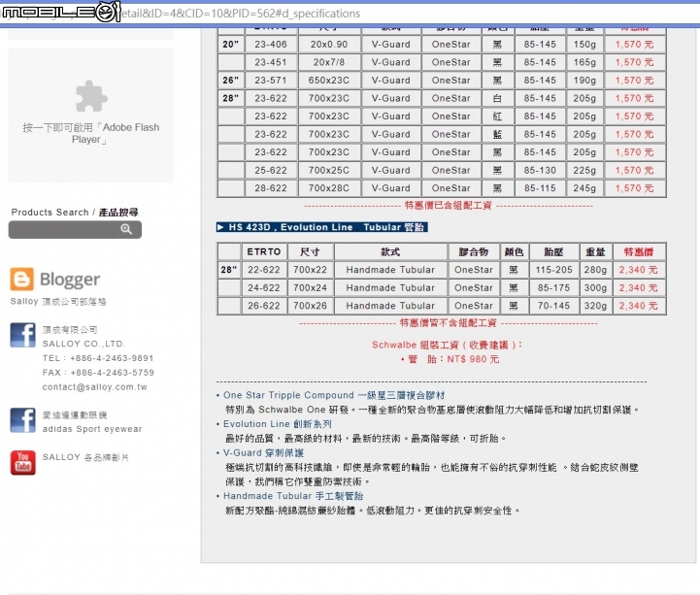Click ETRTO value 23-406
The height and width of the screenshot is (595, 700).
coord(271,45)
